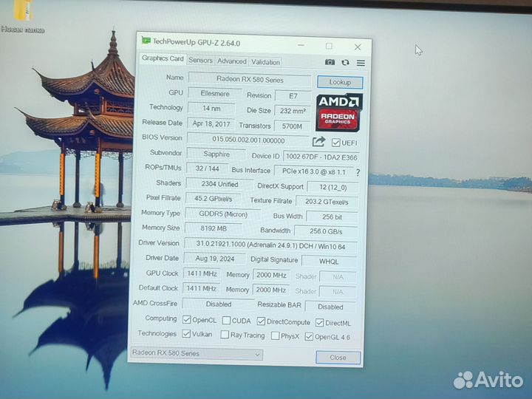
Task: Click the Die Size field 232 mm²
Action: click(293, 111)
